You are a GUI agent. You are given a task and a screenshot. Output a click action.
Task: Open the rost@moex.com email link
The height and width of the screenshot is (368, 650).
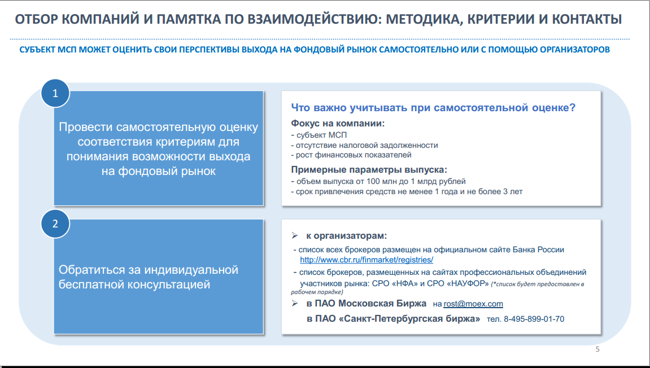point(473,304)
